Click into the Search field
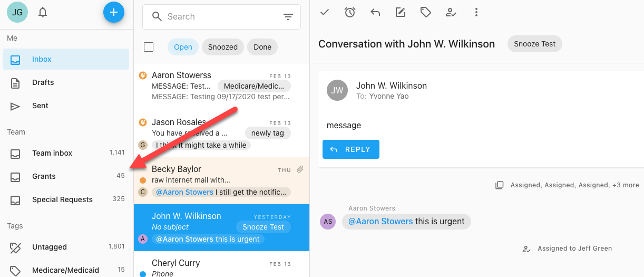 (x=221, y=17)
